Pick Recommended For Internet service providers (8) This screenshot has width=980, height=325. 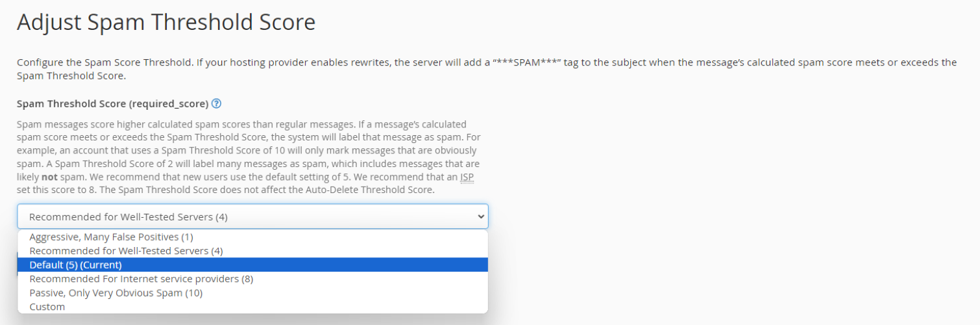[x=252, y=279]
